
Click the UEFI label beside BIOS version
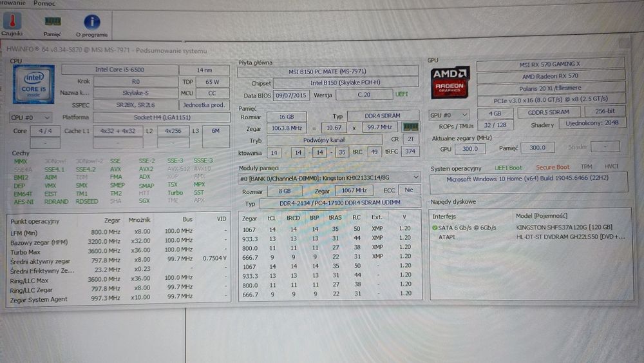point(402,94)
